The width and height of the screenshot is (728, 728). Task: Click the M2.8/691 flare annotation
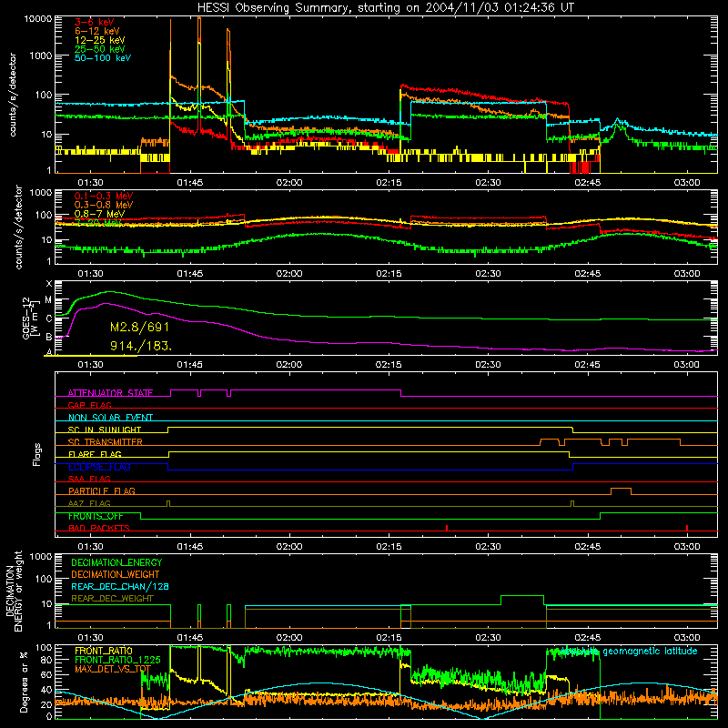point(140,328)
